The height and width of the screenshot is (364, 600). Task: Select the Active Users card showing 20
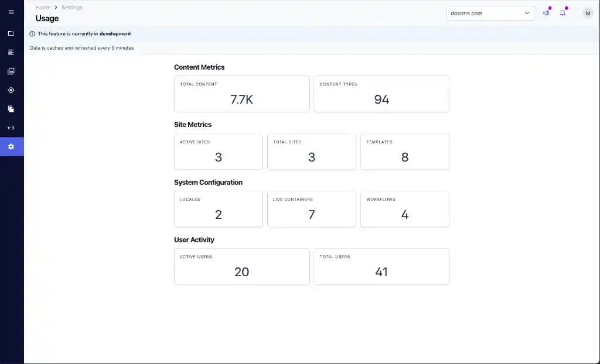(241, 266)
